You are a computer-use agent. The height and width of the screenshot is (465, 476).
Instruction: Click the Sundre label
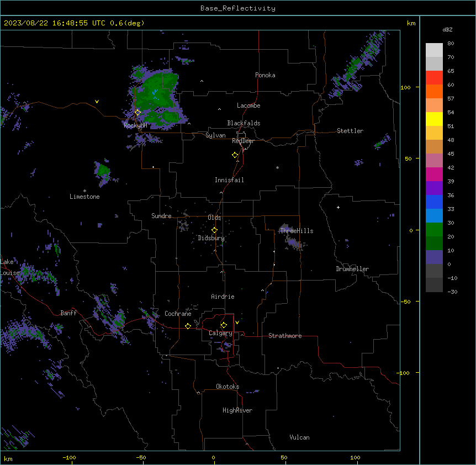point(161,216)
